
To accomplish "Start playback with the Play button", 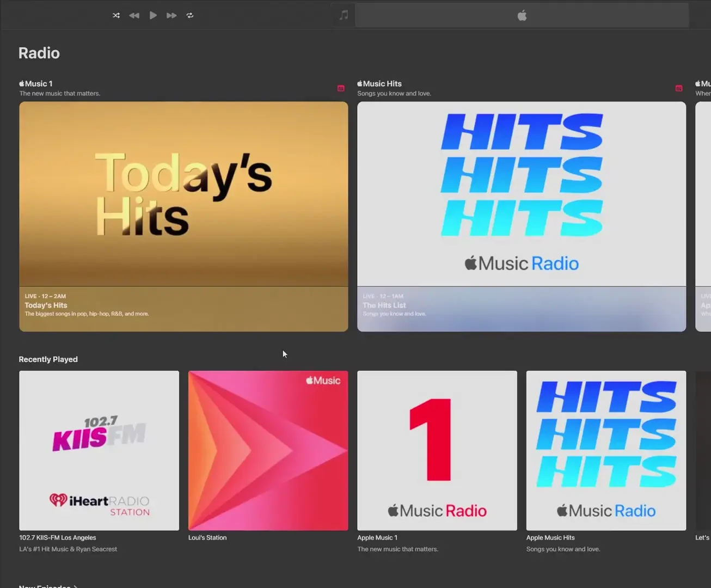I will point(153,15).
